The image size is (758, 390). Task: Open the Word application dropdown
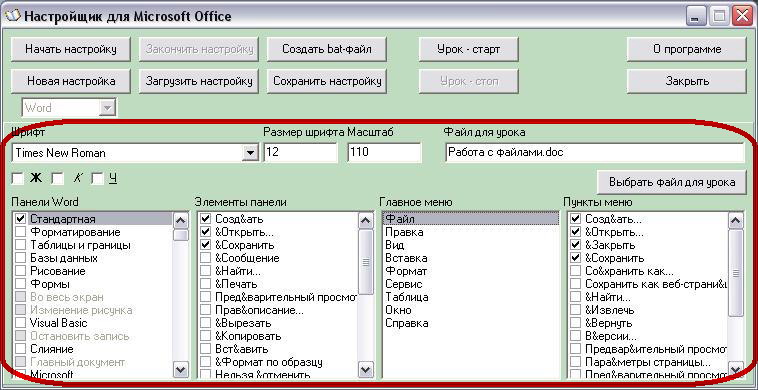[107, 108]
